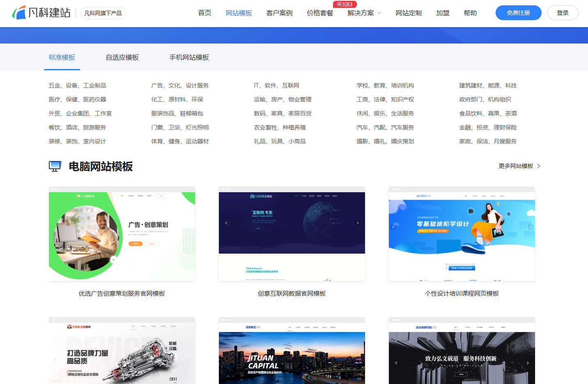Image resolution: width=588 pixels, height=384 pixels.
Task: Switch to the 标准模板 tab
Action: (62, 57)
